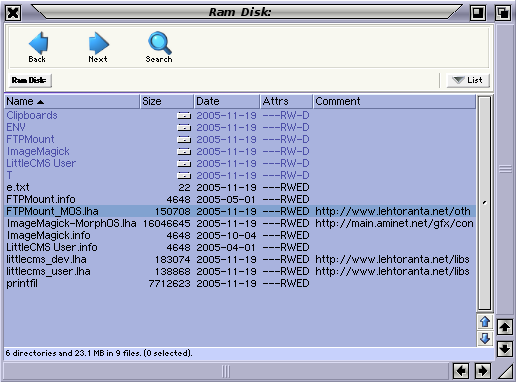Click the drawer icon in T directory row
516x382 pixels.
pos(184,176)
